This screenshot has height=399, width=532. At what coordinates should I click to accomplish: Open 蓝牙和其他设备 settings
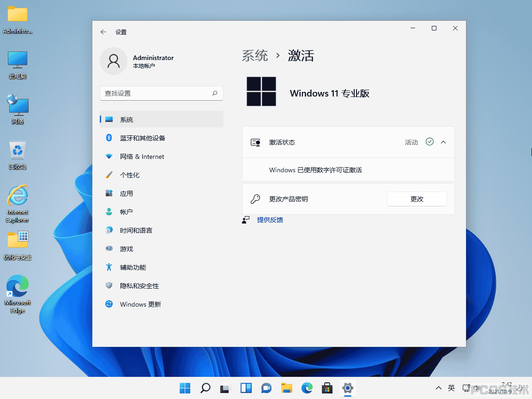click(162, 138)
